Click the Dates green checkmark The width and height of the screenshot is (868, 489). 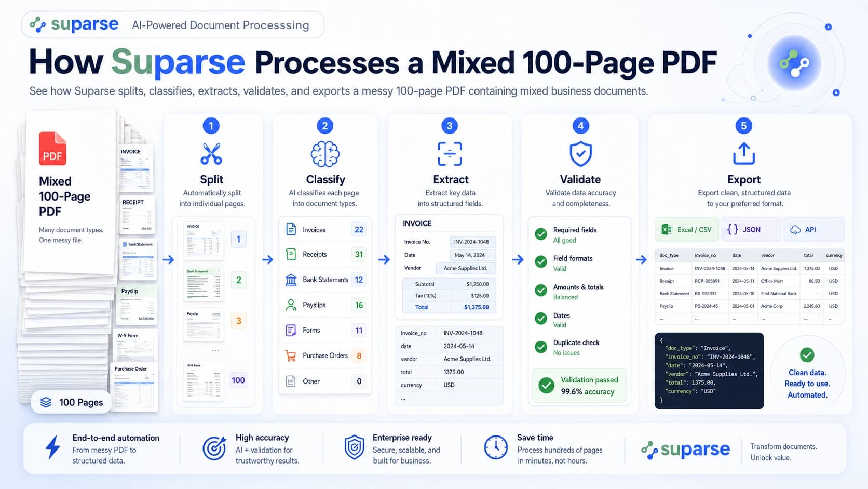coord(541,319)
